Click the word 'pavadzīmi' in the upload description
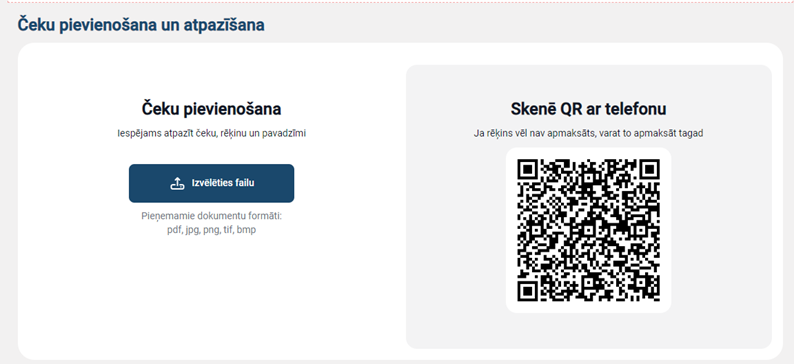 [284, 133]
